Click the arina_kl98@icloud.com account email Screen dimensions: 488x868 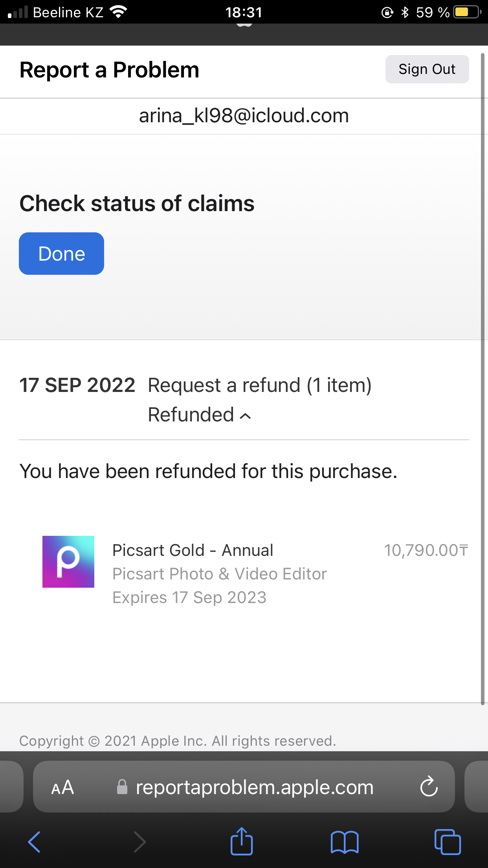point(244,116)
